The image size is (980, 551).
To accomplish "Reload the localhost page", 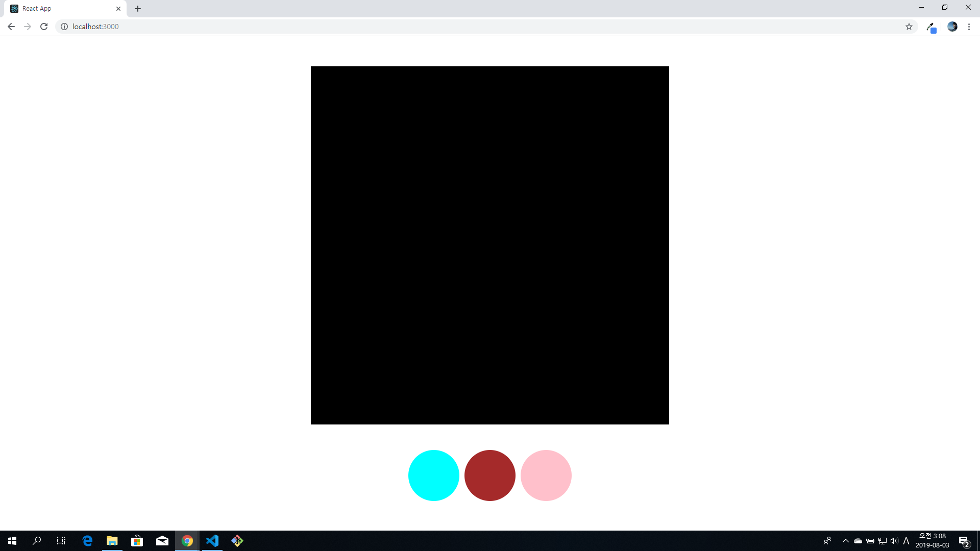I will pos(44,27).
